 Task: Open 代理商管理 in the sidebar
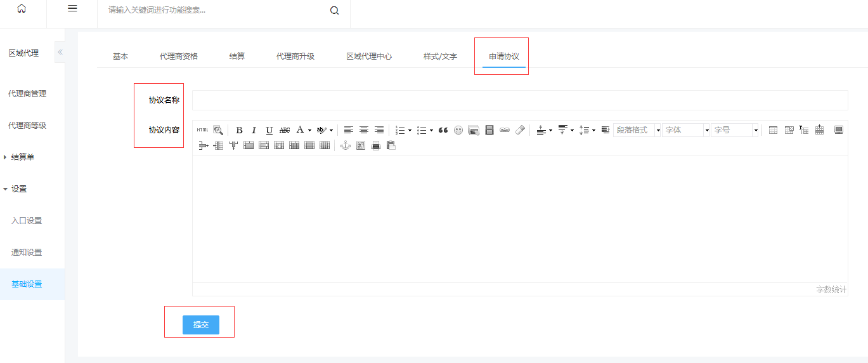click(27, 93)
